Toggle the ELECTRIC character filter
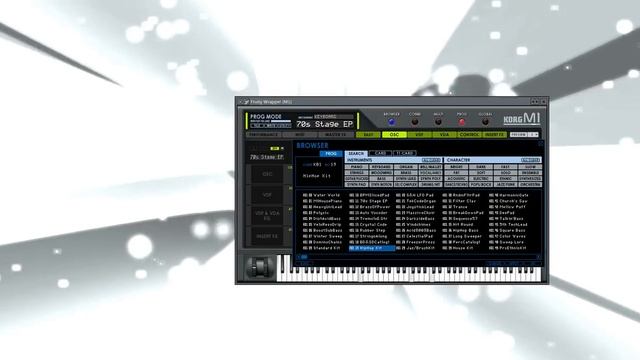The height and width of the screenshot is (360, 640). pyautogui.click(x=481, y=179)
